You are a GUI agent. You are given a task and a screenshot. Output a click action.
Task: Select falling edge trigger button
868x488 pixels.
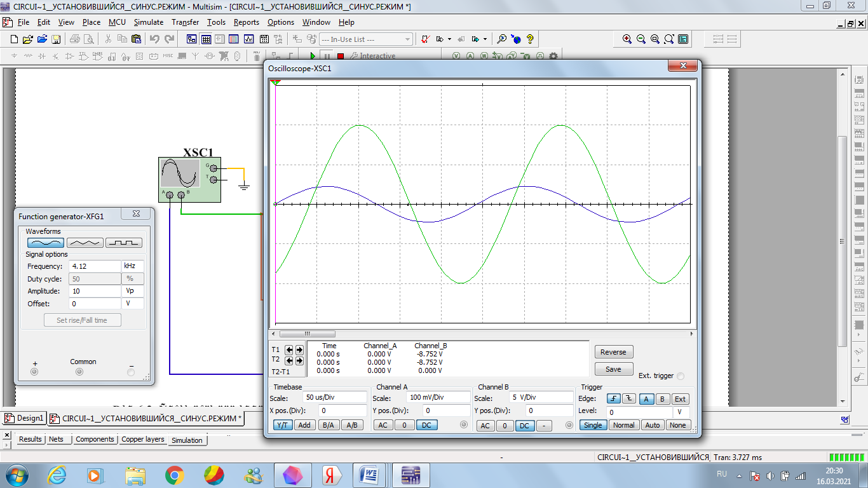point(628,399)
